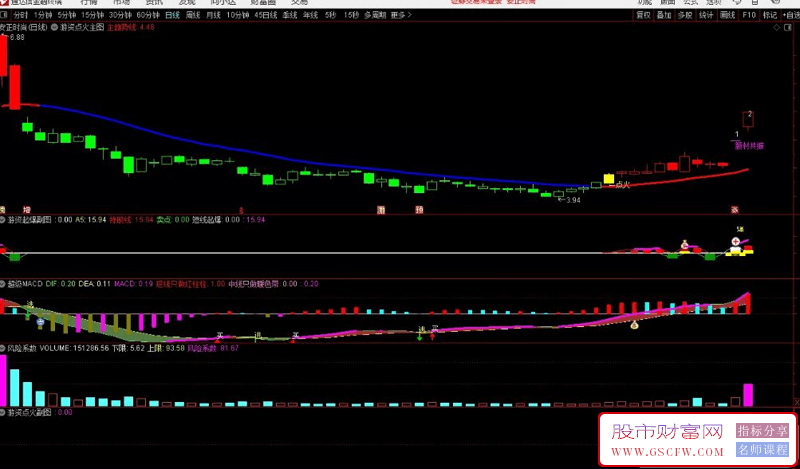The width and height of the screenshot is (800, 469).
Task: Click round icon beside 游资起爆副图 title
Action: pos(3,220)
